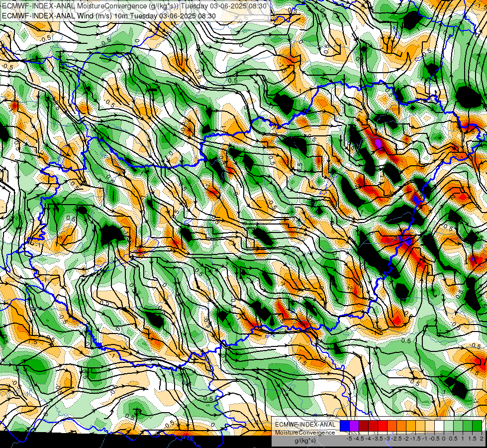The image size is (487, 448).
Task: Click the purple legend swatch between -5 and -4.5
Action: coord(354,426)
